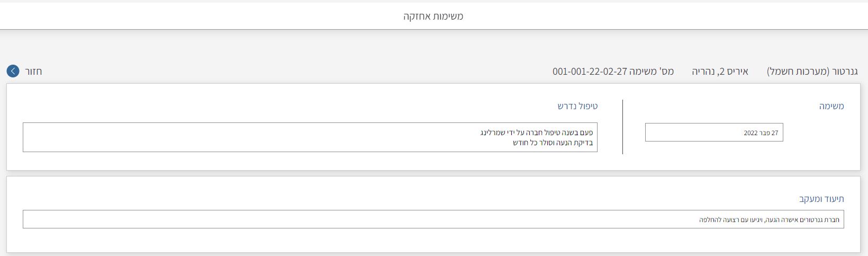This screenshot has height=256, width=868.
Task: Click the "מס' משימה" label
Action: pyautogui.click(x=652, y=71)
